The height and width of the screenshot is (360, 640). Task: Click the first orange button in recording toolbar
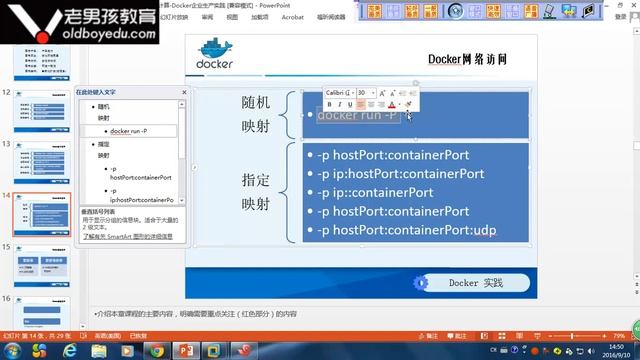point(374,11)
